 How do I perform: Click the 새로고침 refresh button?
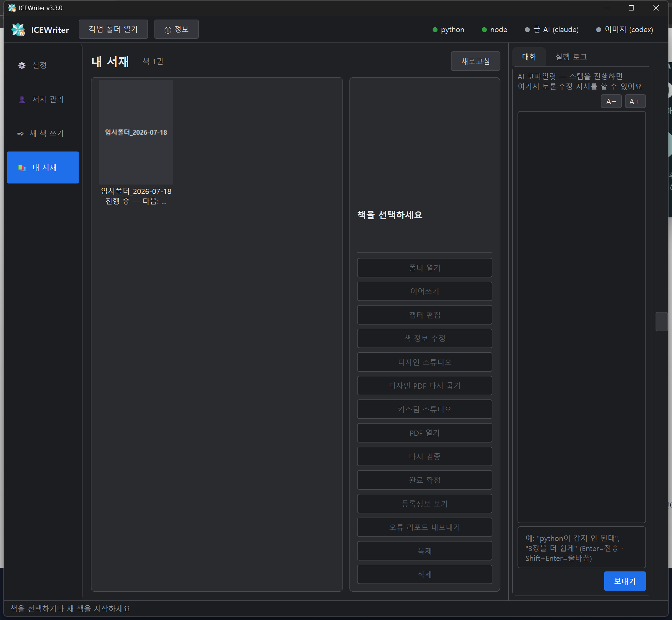[475, 61]
